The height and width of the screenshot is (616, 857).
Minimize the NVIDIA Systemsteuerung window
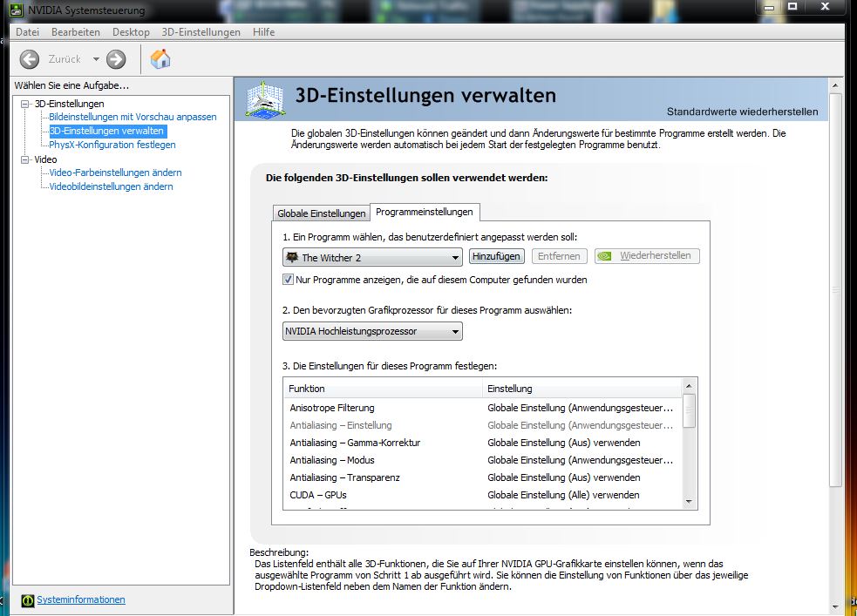tap(770, 7)
